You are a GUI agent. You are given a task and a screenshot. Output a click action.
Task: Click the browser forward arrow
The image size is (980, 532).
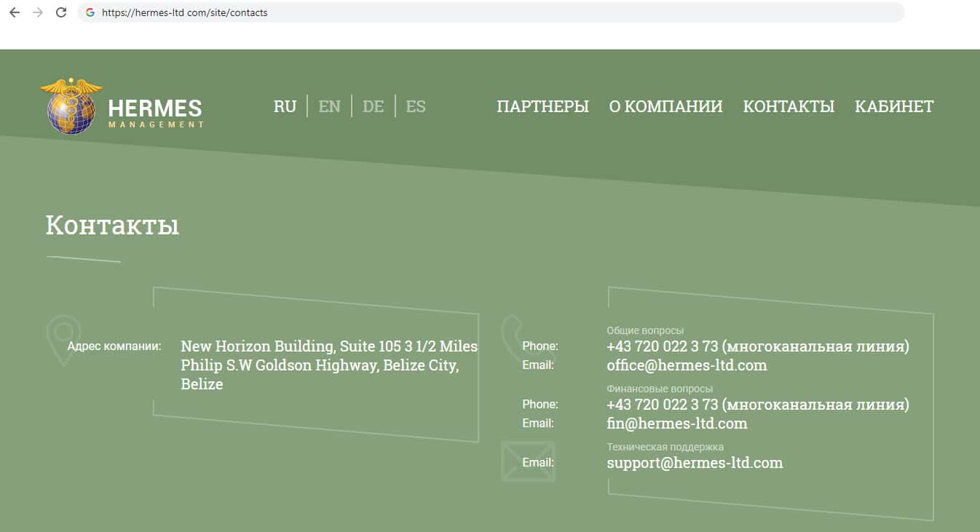38,12
